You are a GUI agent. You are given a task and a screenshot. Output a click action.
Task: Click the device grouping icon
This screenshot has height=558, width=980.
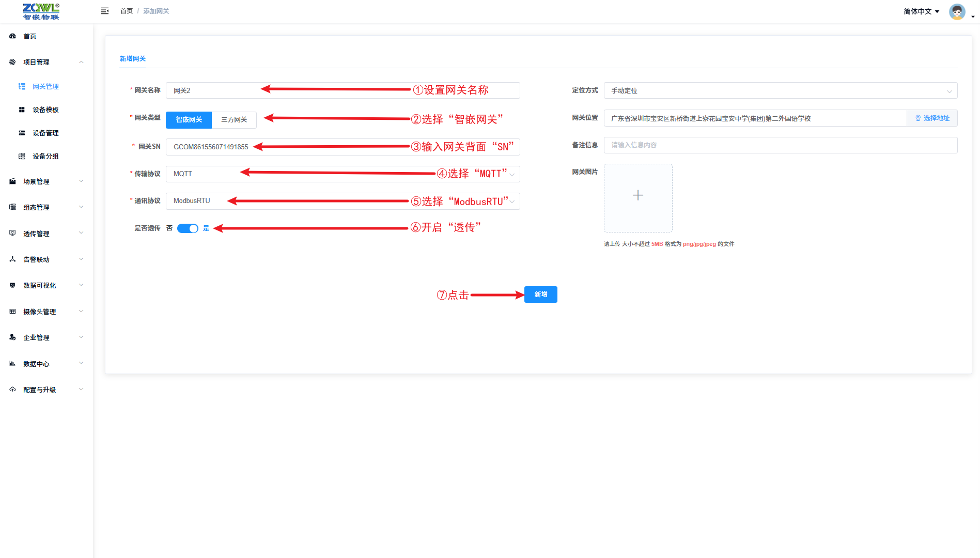22,156
